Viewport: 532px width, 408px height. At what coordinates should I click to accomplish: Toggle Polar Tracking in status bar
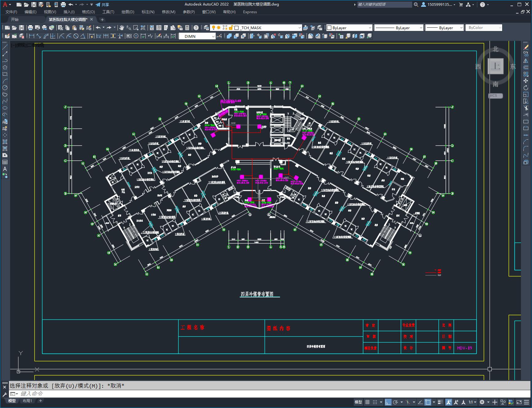click(396, 402)
